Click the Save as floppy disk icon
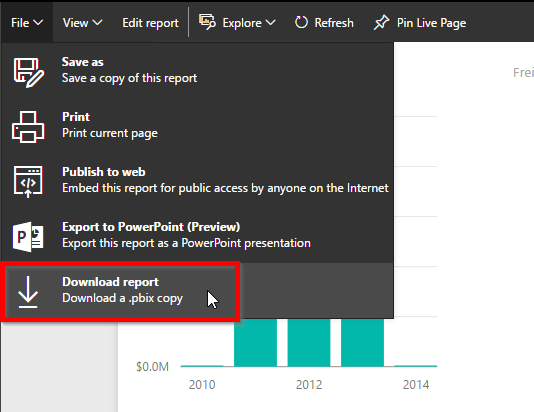Screen dimensions: 534x412 tap(29, 73)
